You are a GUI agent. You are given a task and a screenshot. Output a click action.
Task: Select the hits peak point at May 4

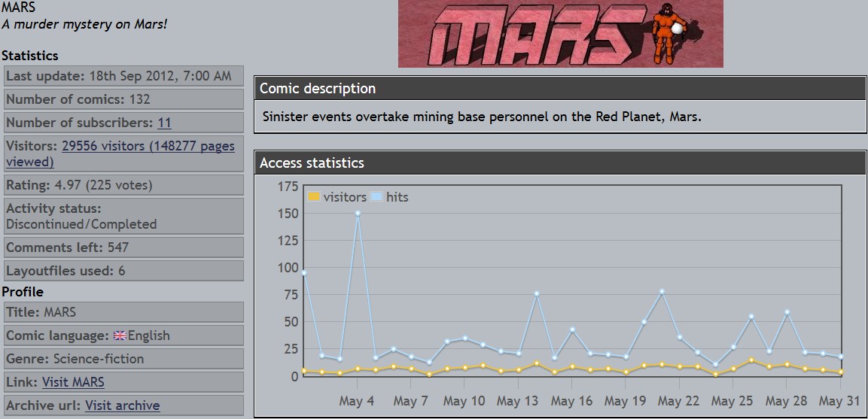pos(358,213)
